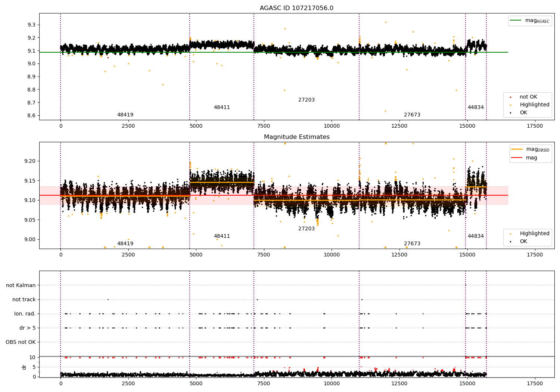The width and height of the screenshot is (560, 392).
Task: Click 'OK' legend entry in middle plot
Action: (523, 242)
